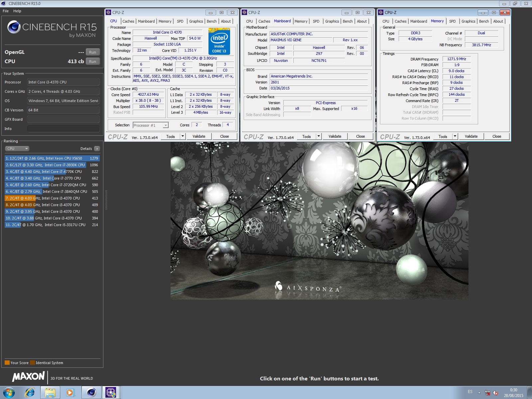This screenshot has height=399, width=532.
Task: Open the Start menu orb
Action: coord(9,393)
